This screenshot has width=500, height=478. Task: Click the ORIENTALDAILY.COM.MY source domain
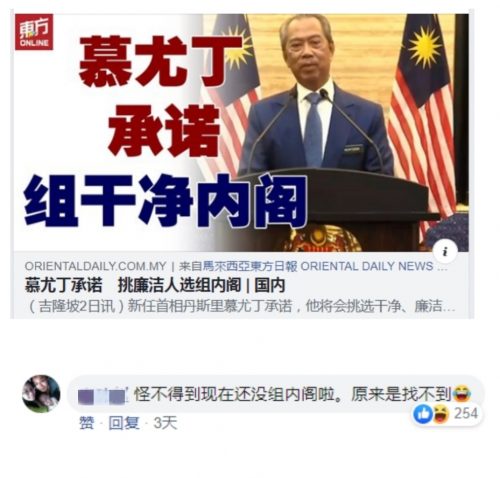(x=95, y=266)
